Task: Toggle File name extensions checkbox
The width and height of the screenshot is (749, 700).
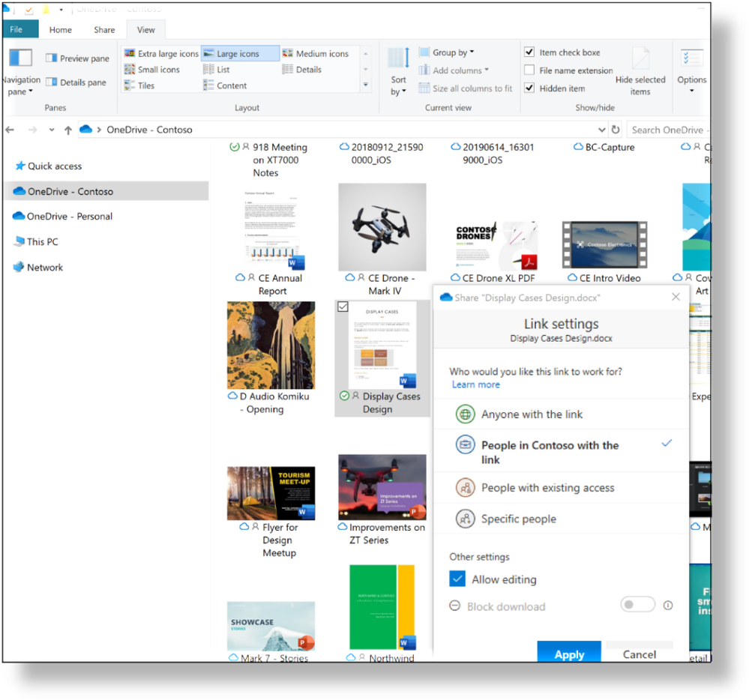Action: coord(529,70)
